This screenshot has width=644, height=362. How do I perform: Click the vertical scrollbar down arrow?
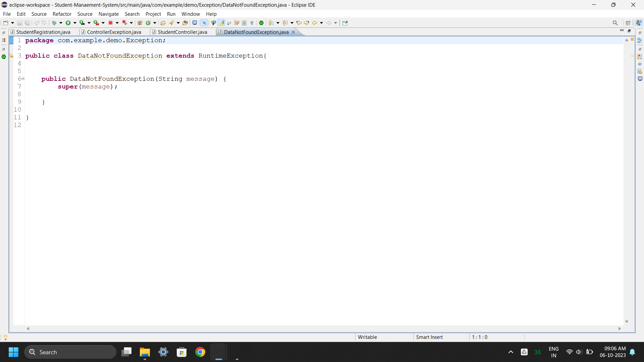[x=627, y=321]
